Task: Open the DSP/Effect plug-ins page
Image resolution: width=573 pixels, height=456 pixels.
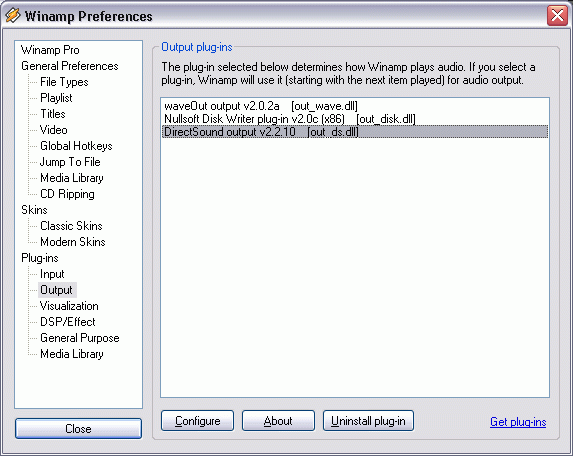Action: coord(68,322)
